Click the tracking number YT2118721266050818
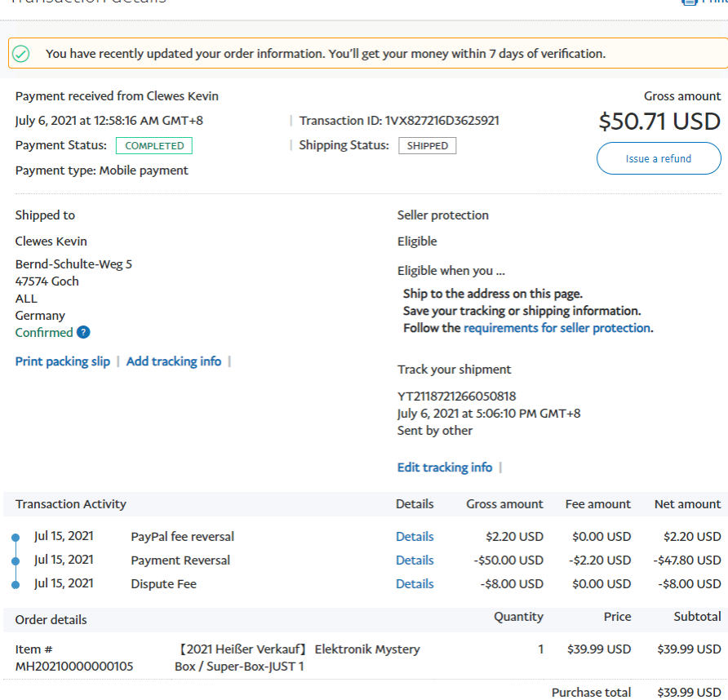This screenshot has height=700, width=728. tap(456, 397)
